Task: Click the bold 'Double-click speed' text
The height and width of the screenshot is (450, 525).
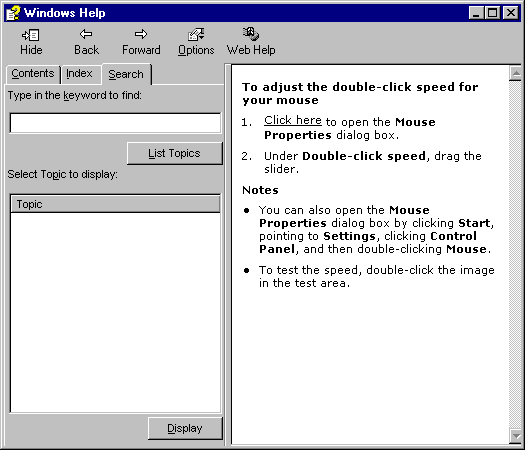Action: tap(364, 156)
